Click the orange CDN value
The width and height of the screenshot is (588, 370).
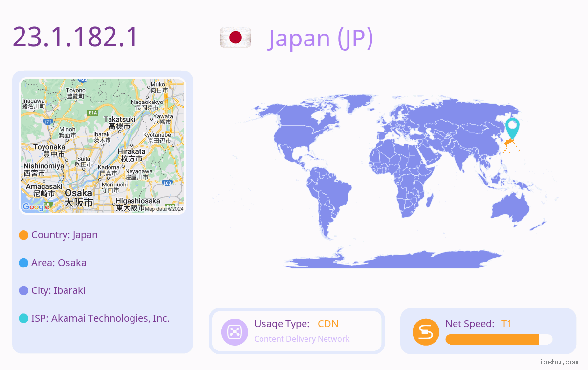[328, 324]
